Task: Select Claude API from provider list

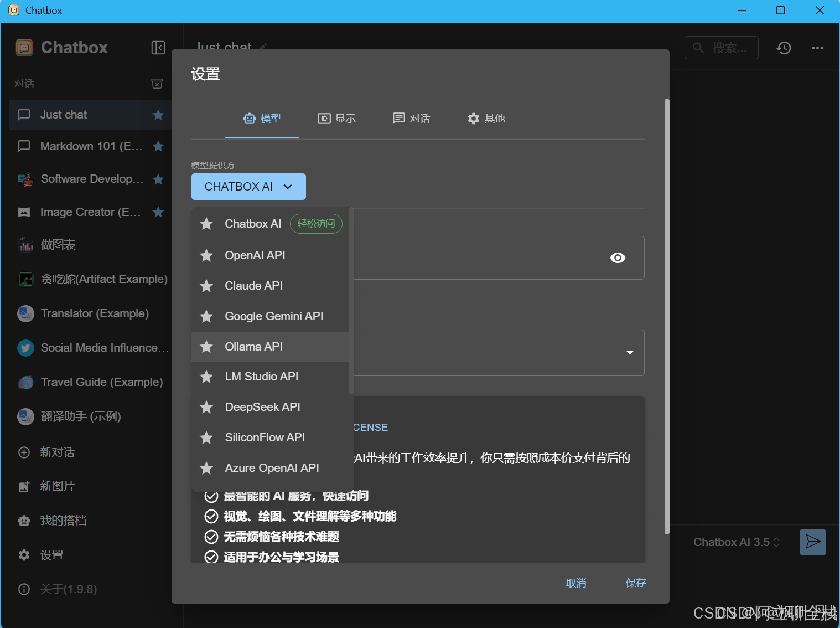Action: (x=270, y=286)
